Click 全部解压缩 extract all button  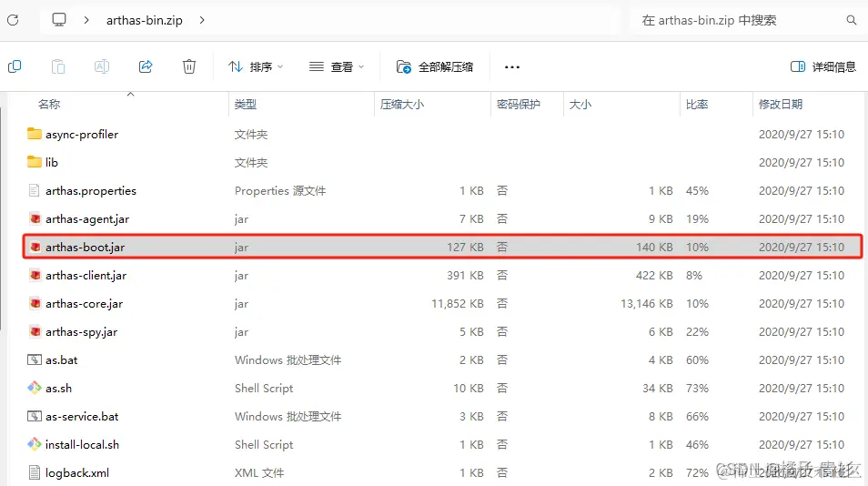pyautogui.click(x=435, y=67)
